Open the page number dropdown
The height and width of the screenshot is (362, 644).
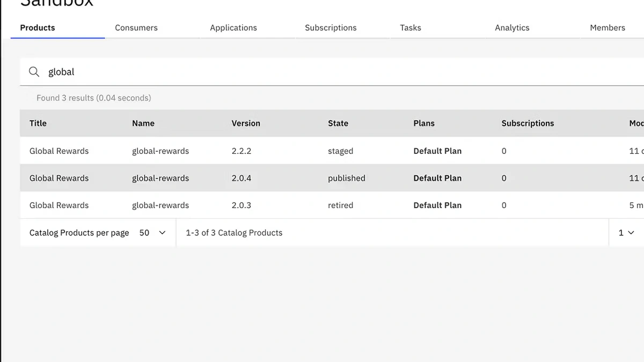(x=626, y=233)
